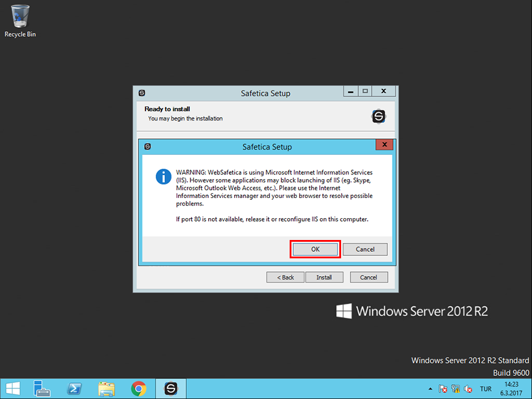Click the 'Ready to install' heading
Viewport: 532px width, 399px height.
(x=167, y=109)
